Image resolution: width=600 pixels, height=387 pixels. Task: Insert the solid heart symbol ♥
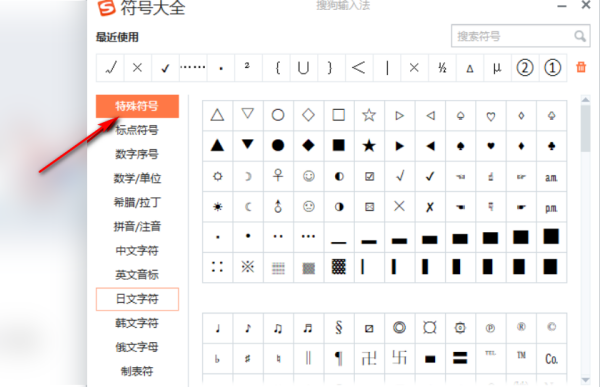tap(491, 145)
